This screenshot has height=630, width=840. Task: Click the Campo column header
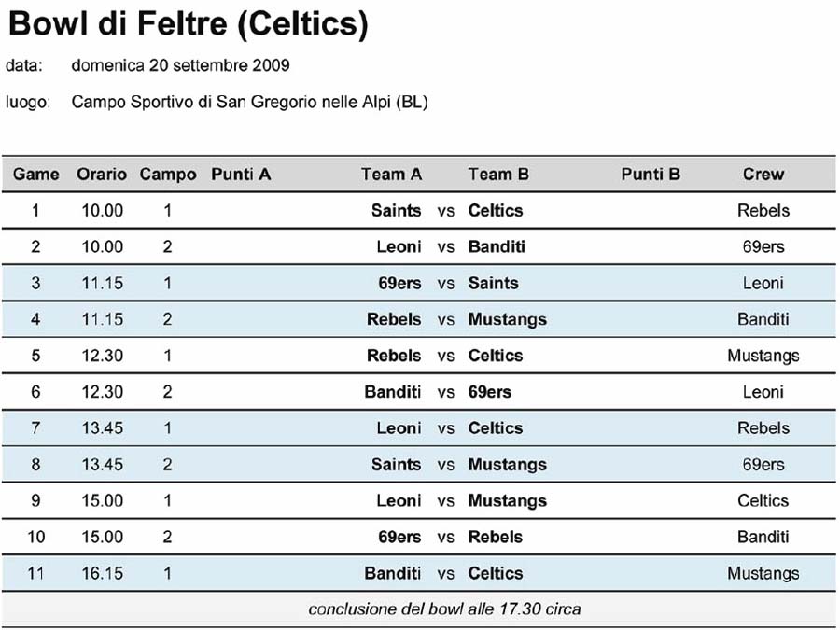pyautogui.click(x=168, y=175)
